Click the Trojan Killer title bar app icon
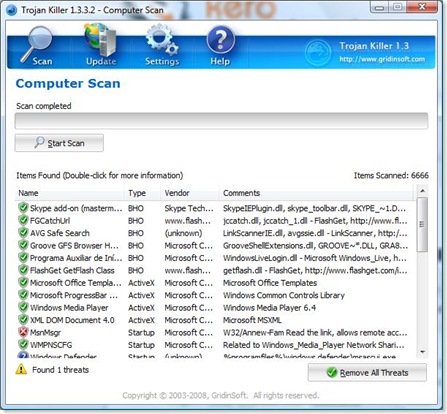 click(x=11, y=10)
